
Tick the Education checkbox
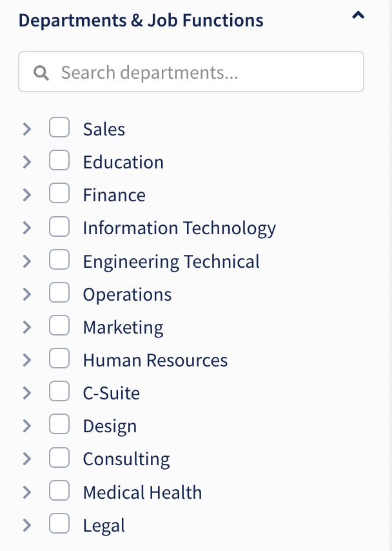[59, 160]
